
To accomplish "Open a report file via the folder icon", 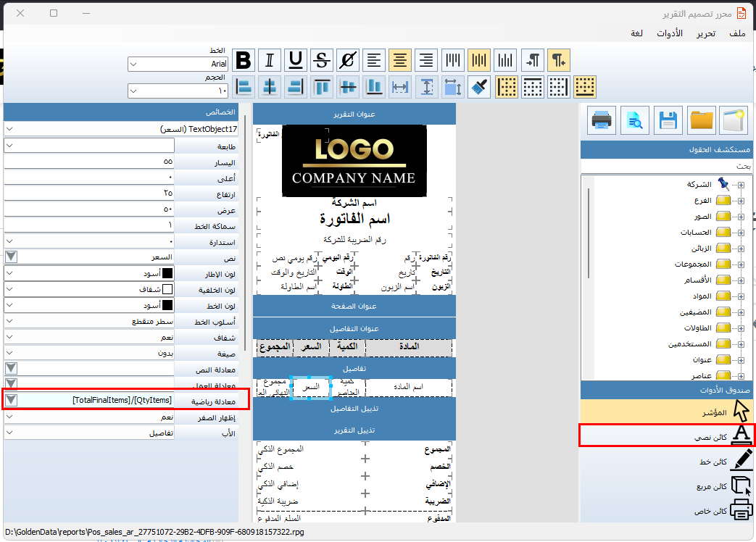I will (x=702, y=121).
